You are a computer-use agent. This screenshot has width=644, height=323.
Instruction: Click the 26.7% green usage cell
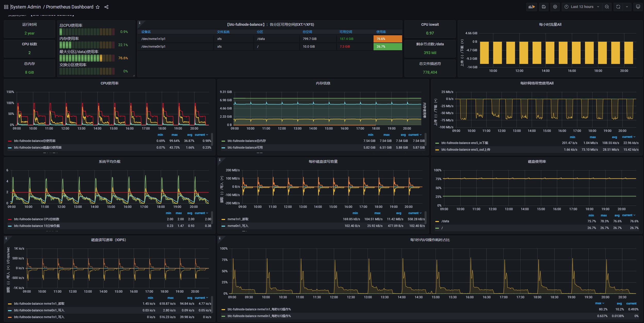point(388,47)
